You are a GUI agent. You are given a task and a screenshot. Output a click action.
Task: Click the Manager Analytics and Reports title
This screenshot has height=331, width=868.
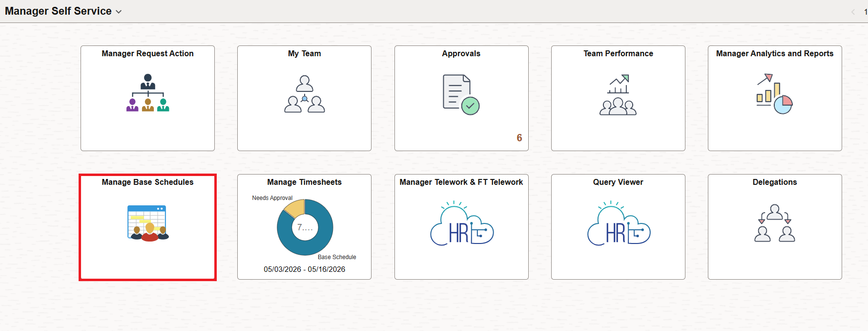[775, 53]
